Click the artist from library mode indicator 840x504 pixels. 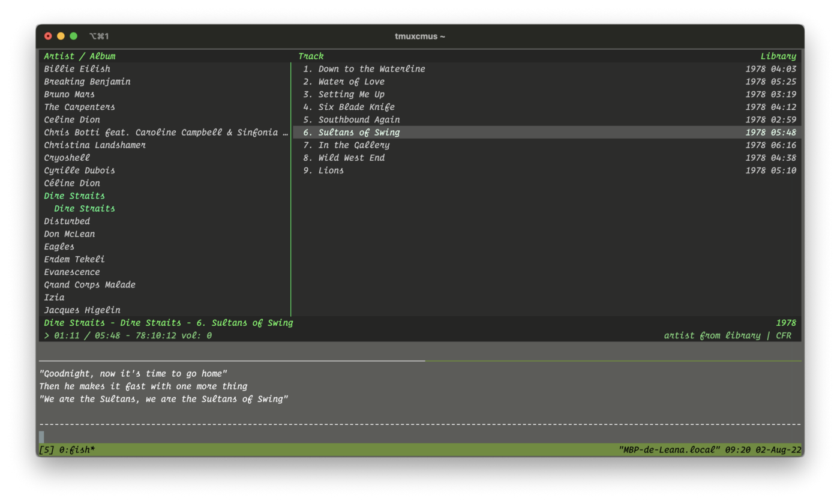pos(712,335)
